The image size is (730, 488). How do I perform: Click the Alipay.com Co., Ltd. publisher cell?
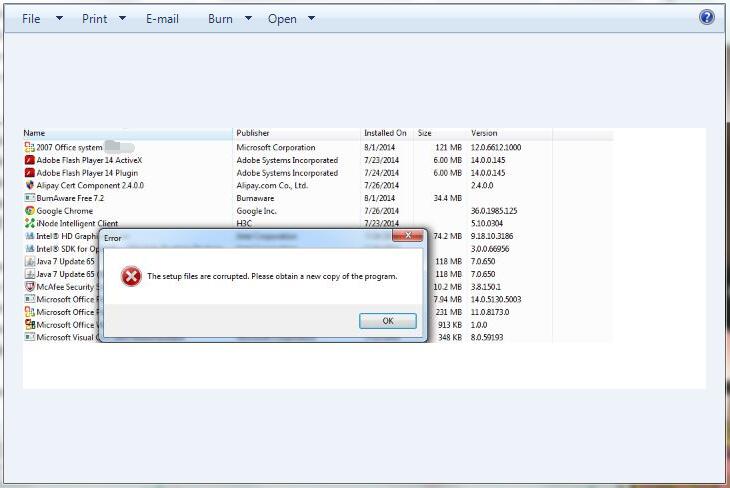coord(272,185)
